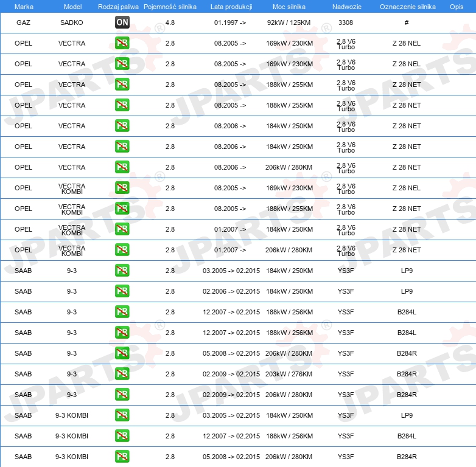Click the # engine code in GAZ row
Viewport: 476px width, 467px height.
click(x=407, y=22)
